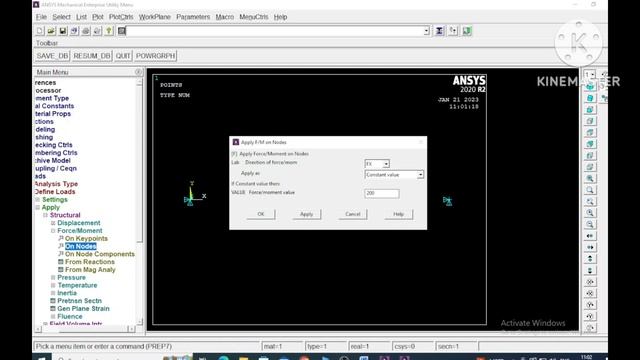Open the PlotCtrls menu

(121, 17)
